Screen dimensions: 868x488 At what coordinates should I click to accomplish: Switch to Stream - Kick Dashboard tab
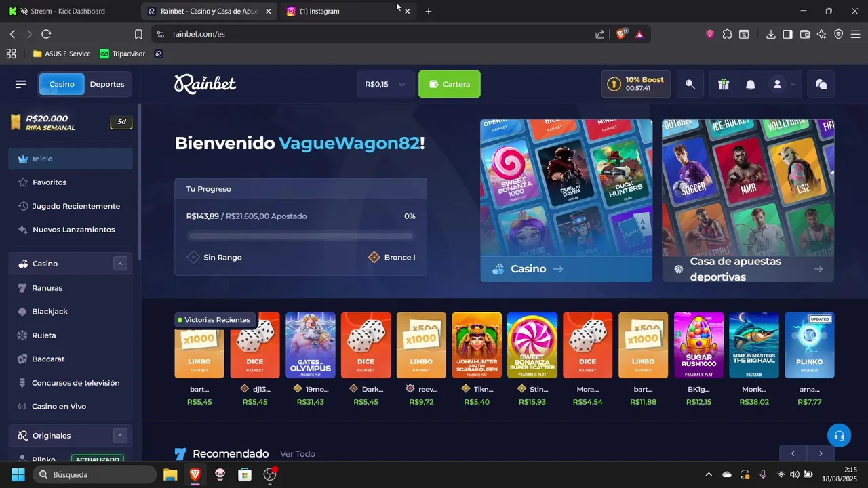tap(68, 11)
